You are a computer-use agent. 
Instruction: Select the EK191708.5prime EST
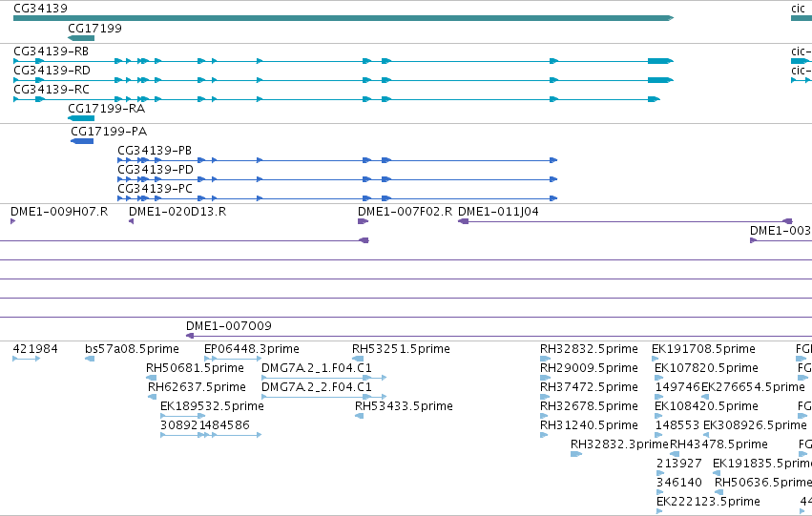point(656,359)
